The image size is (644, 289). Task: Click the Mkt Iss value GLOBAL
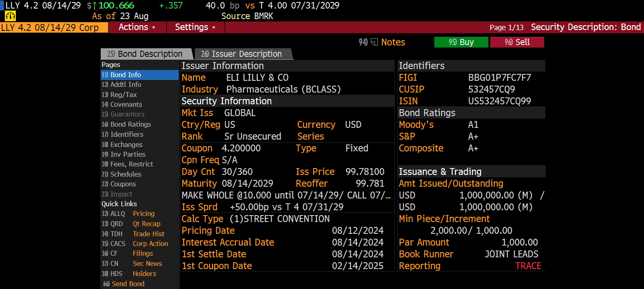(x=240, y=113)
